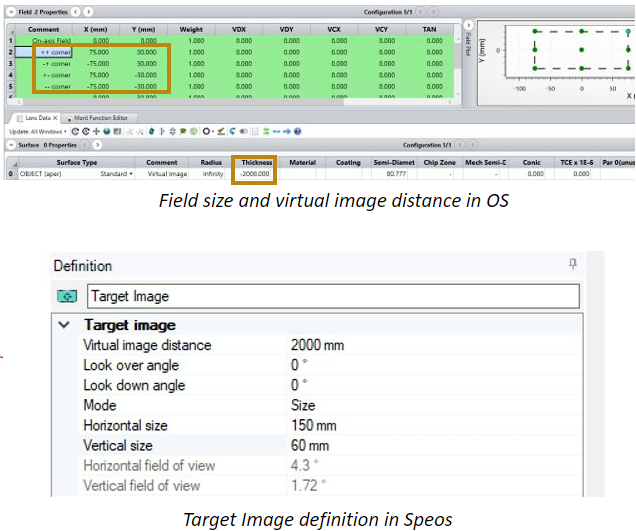
Task: Switch to the Merit Function Editor tab
Action: tap(101, 118)
